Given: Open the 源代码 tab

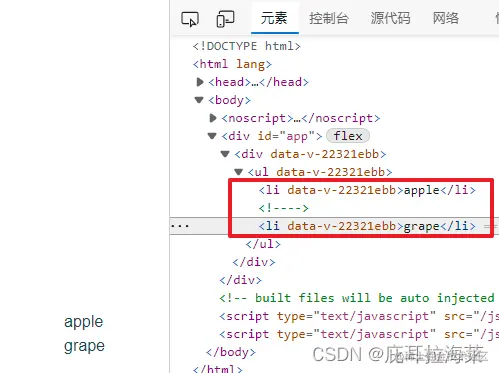Looking at the screenshot, I should click(x=390, y=18).
